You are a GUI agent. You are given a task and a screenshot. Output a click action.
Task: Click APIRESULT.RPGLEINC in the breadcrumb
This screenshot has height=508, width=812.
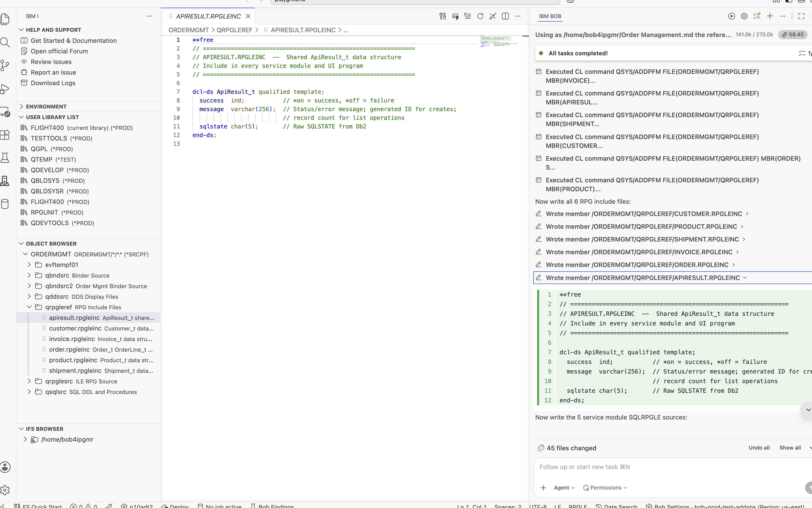pos(303,30)
